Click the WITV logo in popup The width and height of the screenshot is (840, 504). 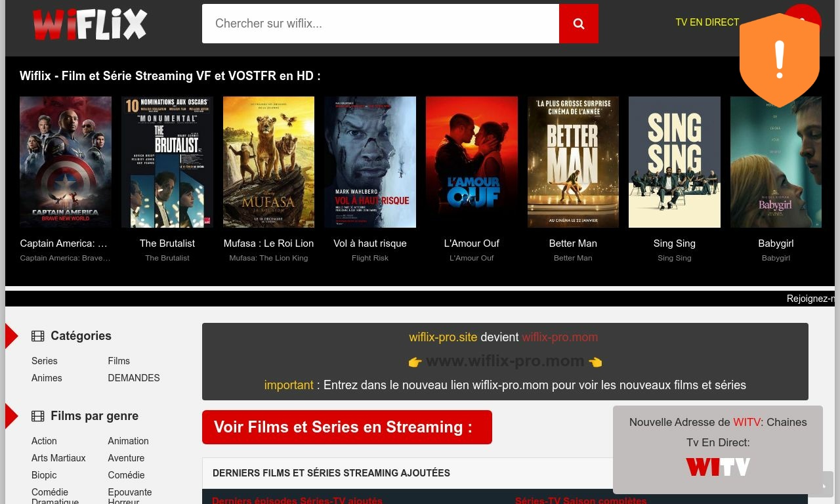coord(718,467)
